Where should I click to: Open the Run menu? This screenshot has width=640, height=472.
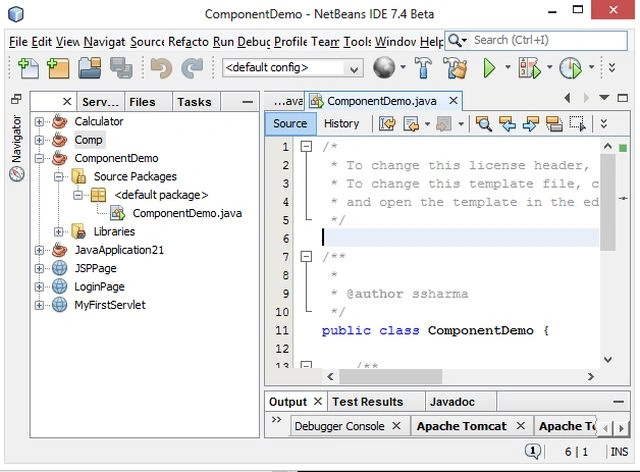click(223, 42)
